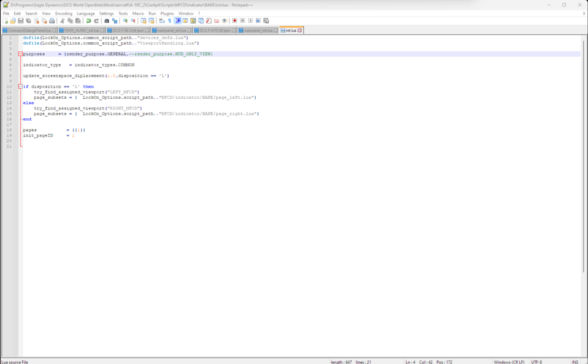Collapse the if block fold on line 10
This screenshot has width=588, height=364.
[20, 86]
